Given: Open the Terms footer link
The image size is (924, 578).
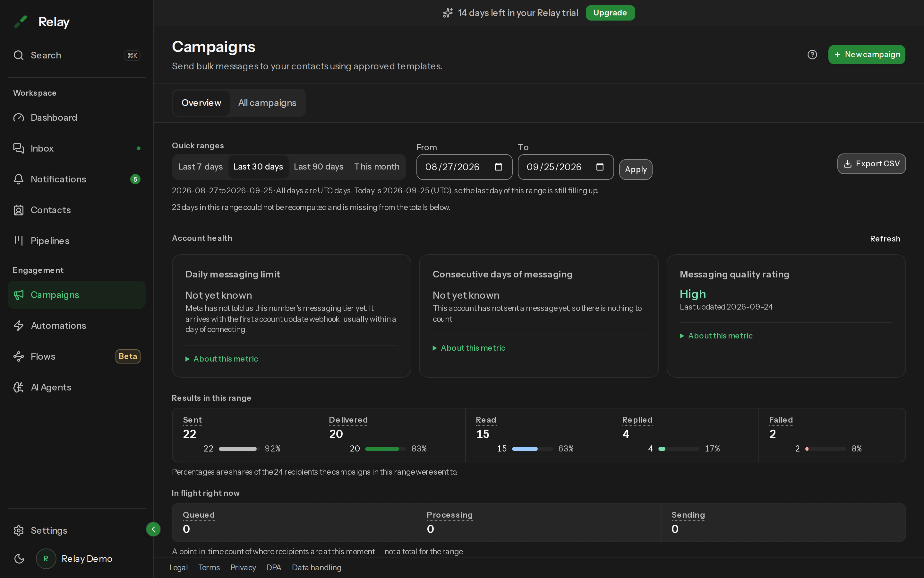Looking at the screenshot, I should coord(209,567).
